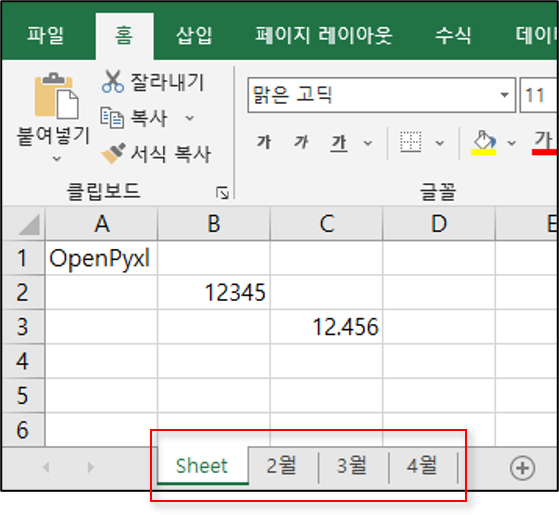Select column A header
This screenshot has width=559, height=515.
coord(102,223)
